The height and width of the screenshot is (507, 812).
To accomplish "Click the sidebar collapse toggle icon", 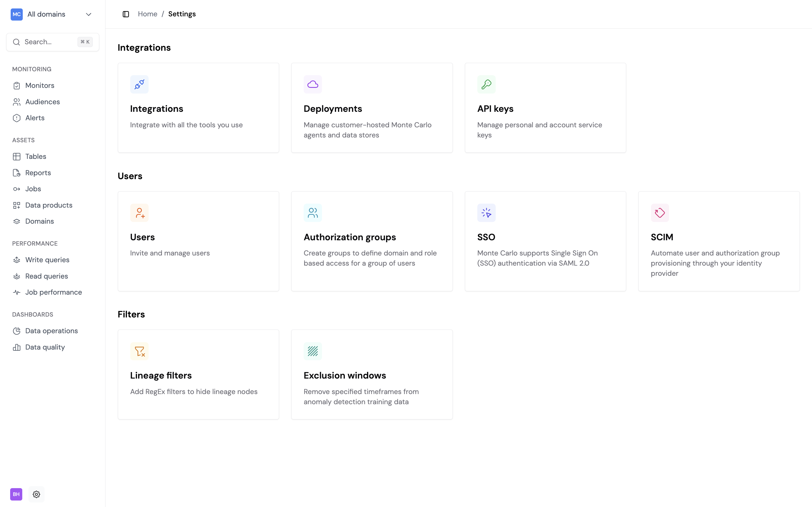I will tap(126, 14).
